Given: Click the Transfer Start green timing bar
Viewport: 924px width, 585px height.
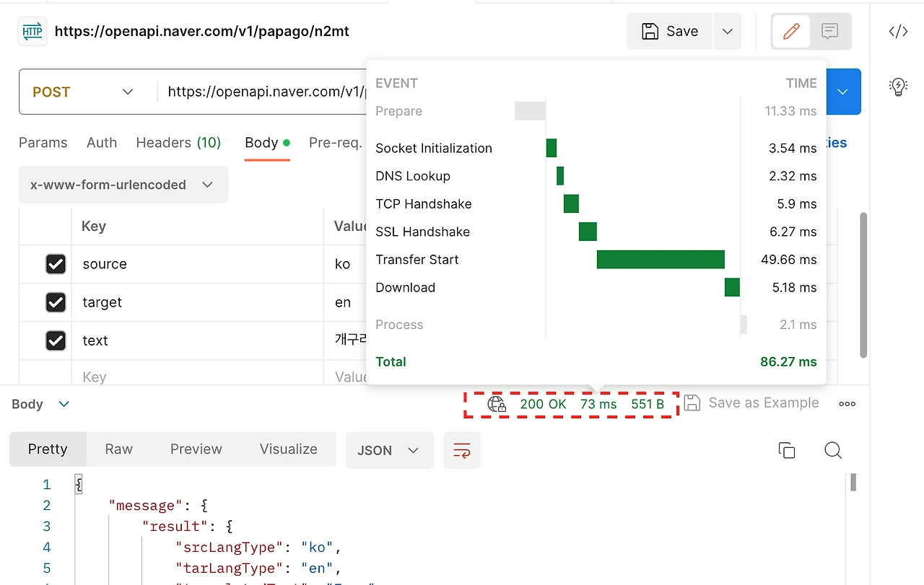Looking at the screenshot, I should 661,260.
